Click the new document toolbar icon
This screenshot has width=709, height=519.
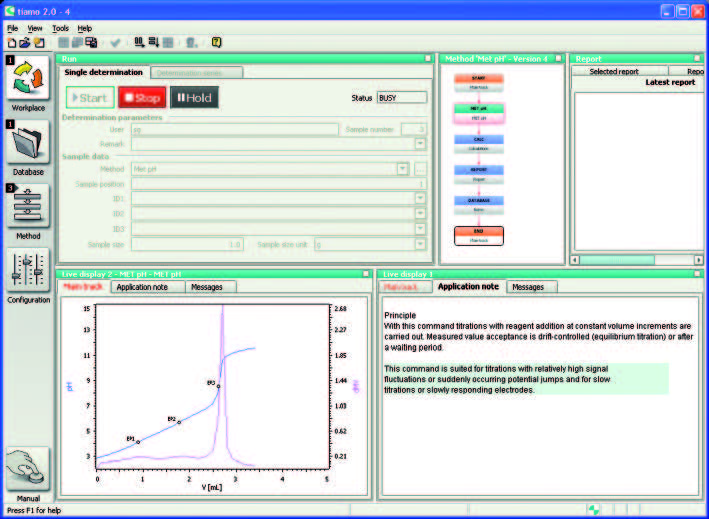[12, 43]
